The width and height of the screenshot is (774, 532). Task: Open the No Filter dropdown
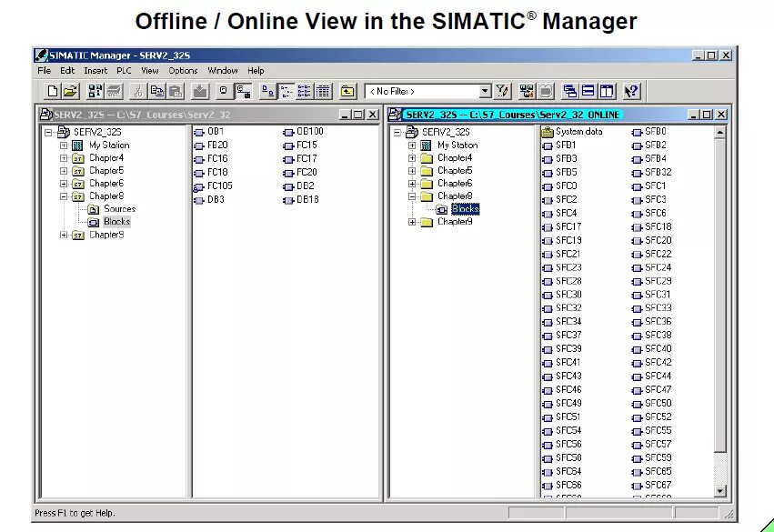(486, 91)
